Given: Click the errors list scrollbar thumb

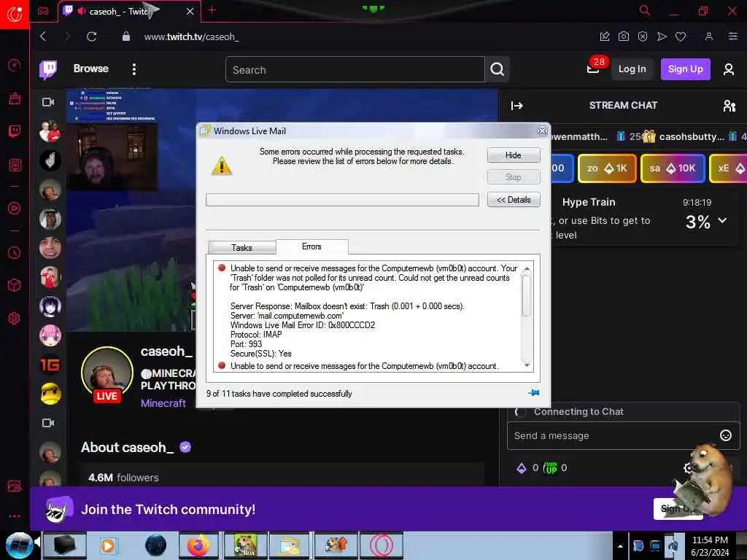Looking at the screenshot, I should (527, 295).
